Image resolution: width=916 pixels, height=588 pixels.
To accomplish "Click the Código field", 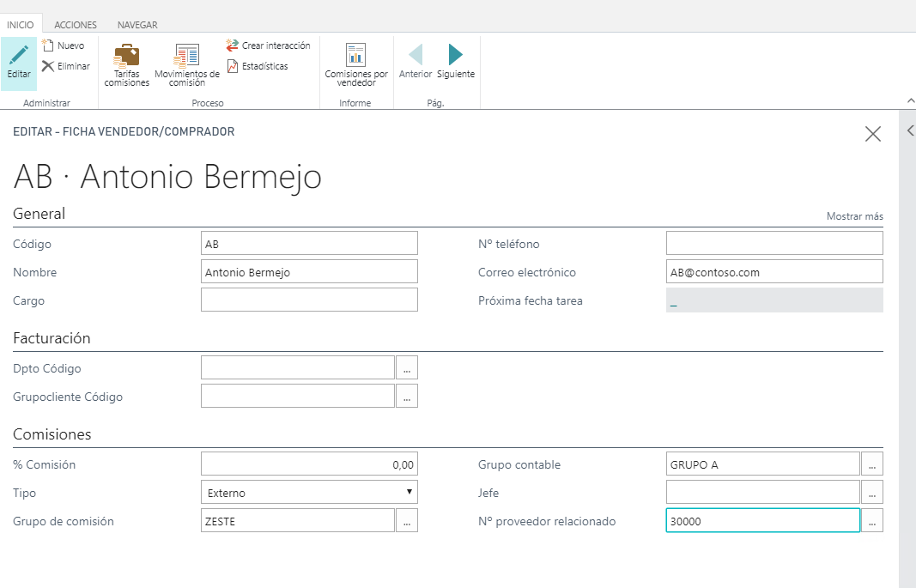I will (309, 244).
